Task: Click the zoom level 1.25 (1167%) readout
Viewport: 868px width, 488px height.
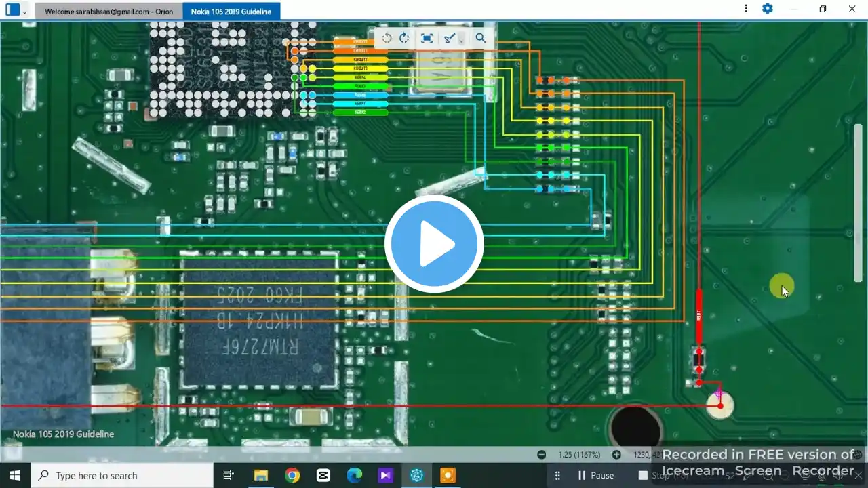Action: point(579,455)
